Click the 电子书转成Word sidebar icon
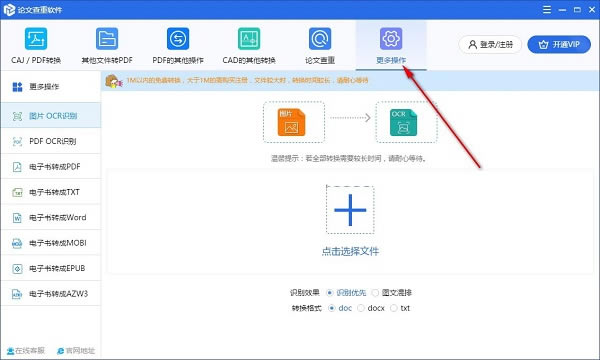Screen dimensions: 600x360 point(17,218)
